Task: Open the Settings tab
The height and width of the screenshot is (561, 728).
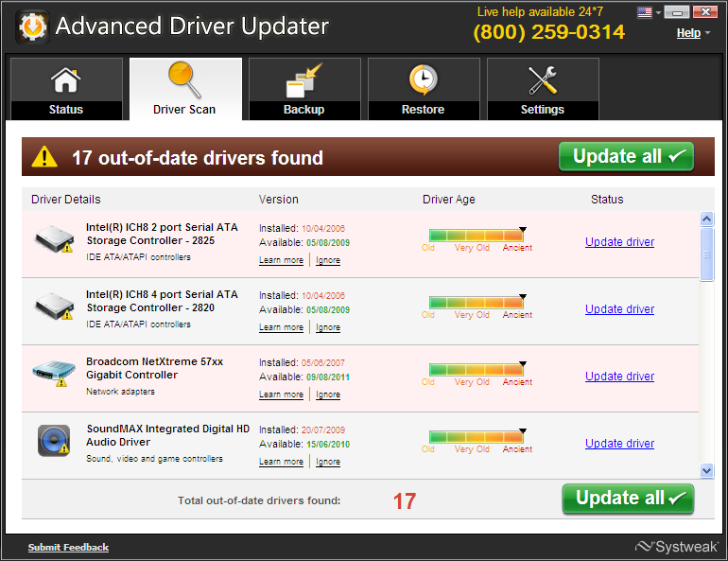Action: click(x=543, y=89)
